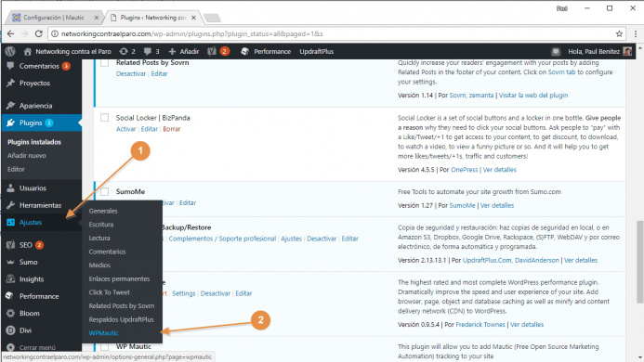Select WPMautic in Ajustes flyout
This screenshot has height=362, width=644.
[x=103, y=333]
